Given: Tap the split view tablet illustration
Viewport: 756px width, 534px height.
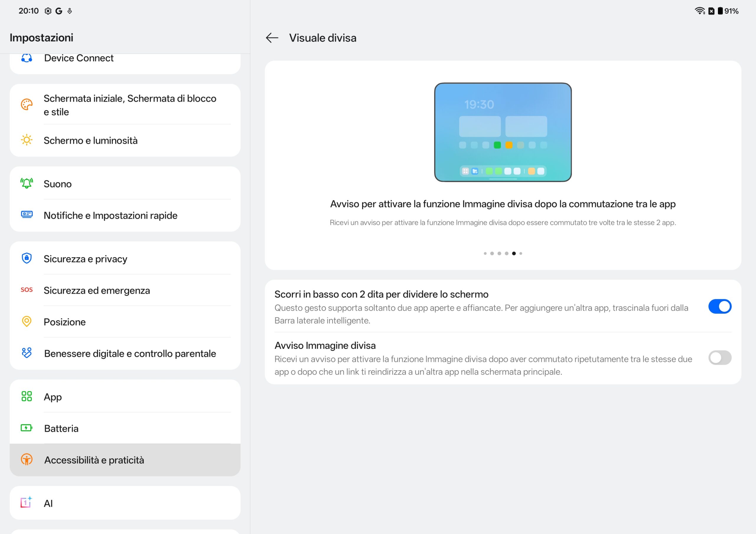Looking at the screenshot, I should click(x=502, y=132).
